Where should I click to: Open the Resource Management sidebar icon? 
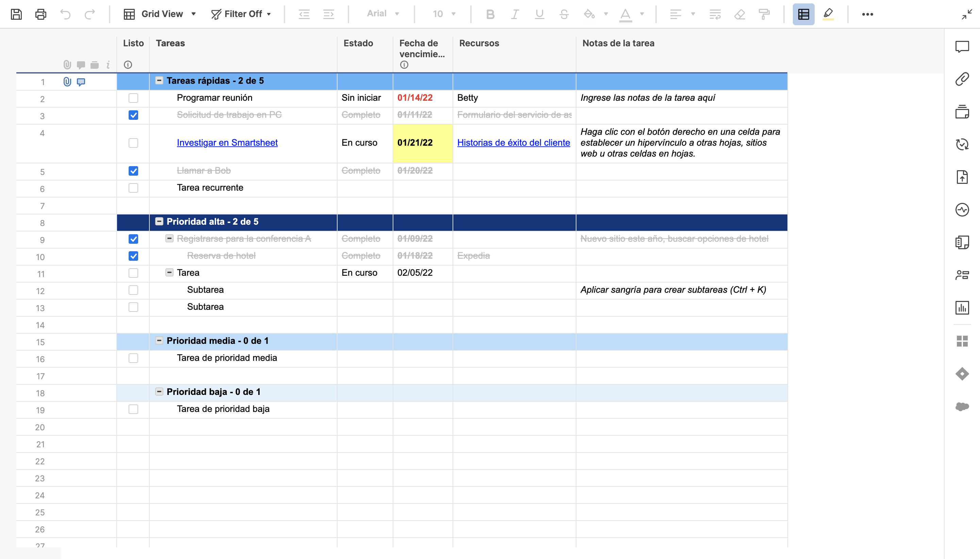(x=962, y=275)
